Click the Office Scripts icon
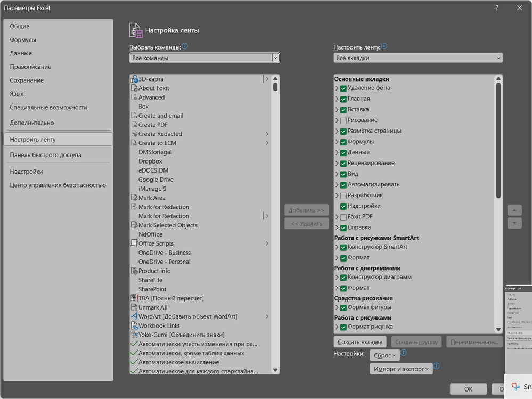 point(134,243)
